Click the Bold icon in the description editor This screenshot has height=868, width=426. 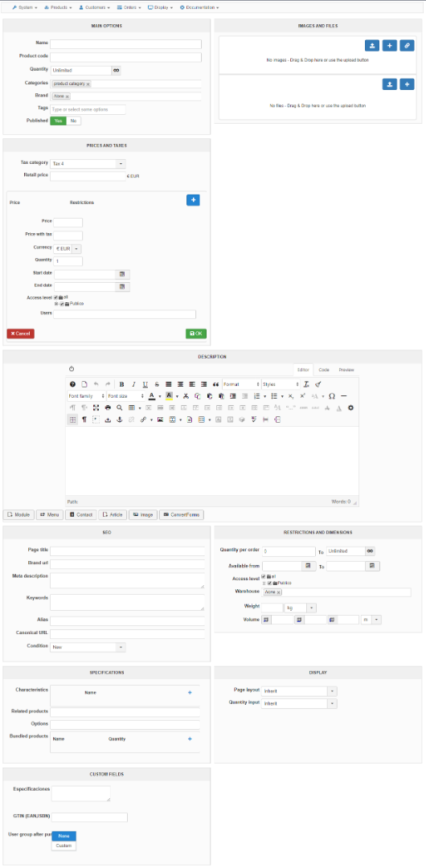[x=121, y=384]
